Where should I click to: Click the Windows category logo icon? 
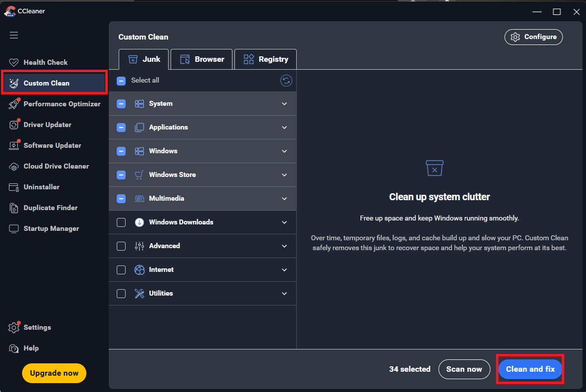[139, 151]
